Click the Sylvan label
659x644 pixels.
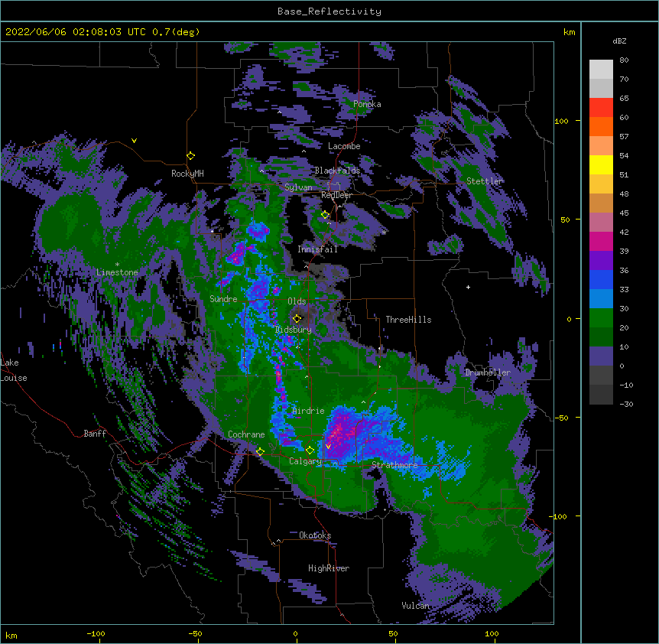[298, 187]
